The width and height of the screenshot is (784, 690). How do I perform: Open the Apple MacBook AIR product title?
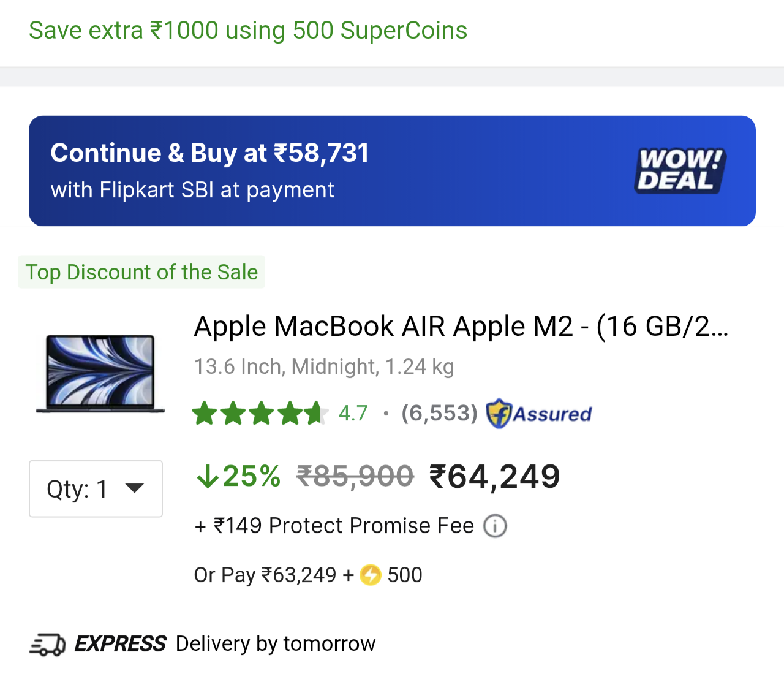click(461, 326)
